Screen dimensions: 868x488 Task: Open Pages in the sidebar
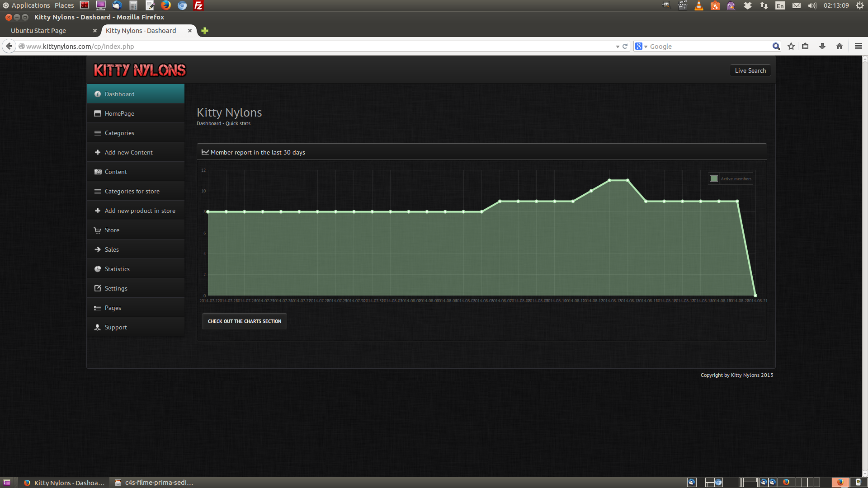click(136, 308)
